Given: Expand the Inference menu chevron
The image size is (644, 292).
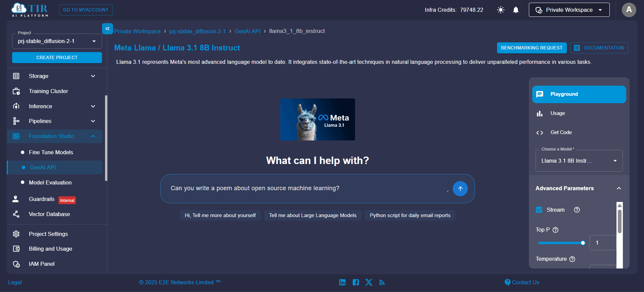Looking at the screenshot, I should (x=93, y=106).
